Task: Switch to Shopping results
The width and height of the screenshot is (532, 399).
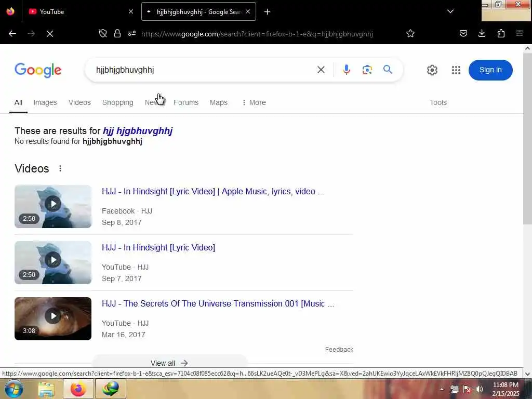Action: [118, 102]
